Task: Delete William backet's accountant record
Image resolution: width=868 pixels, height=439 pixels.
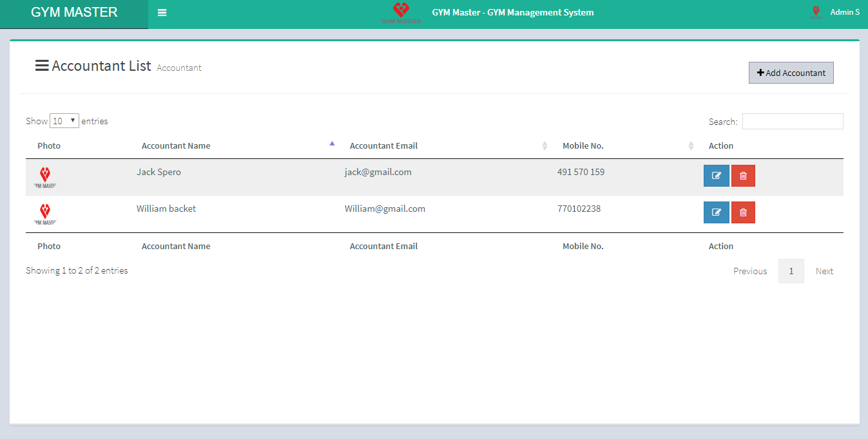Action: (x=743, y=212)
